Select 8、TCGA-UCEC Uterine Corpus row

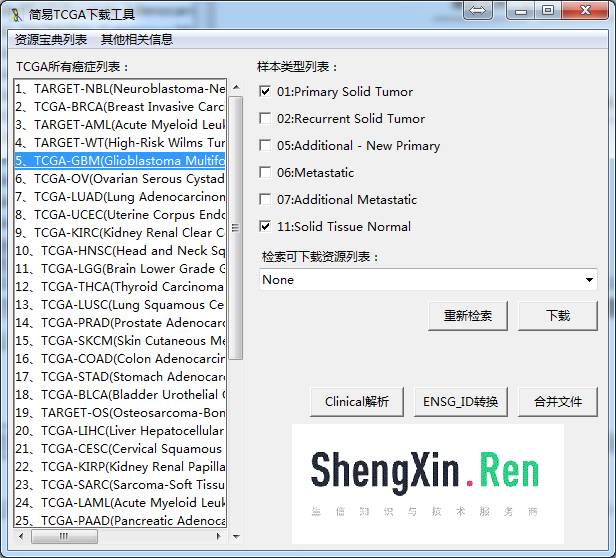[120, 215]
